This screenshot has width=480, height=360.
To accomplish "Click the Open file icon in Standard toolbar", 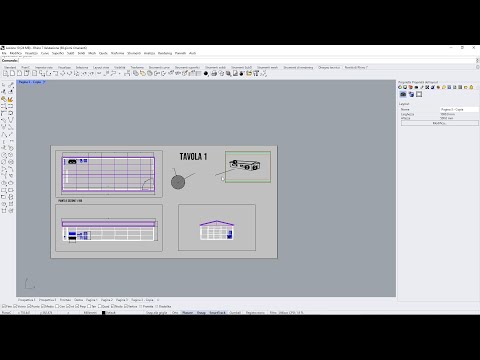I will coord(12,73).
